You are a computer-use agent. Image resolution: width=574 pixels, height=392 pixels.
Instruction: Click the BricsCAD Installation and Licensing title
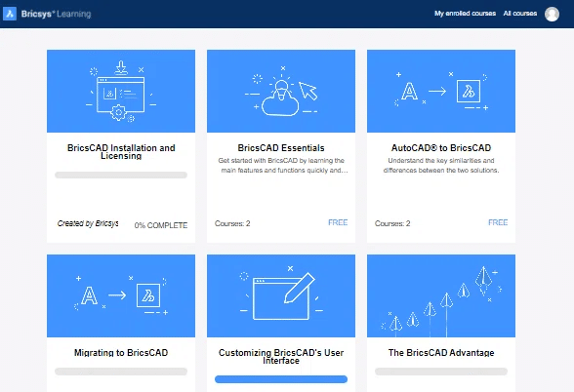click(121, 152)
